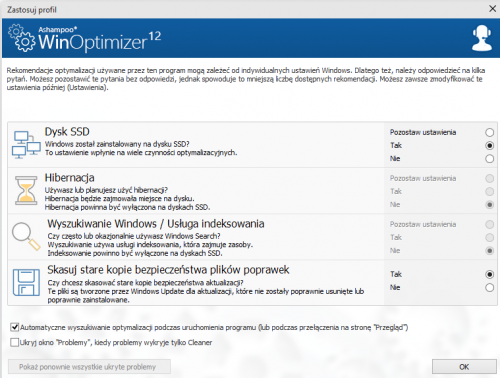The image size is (500, 378).
Task: Toggle 'Automatyczne wyszukiwanie optymalizacji' checkbox
Action: pos(14,327)
